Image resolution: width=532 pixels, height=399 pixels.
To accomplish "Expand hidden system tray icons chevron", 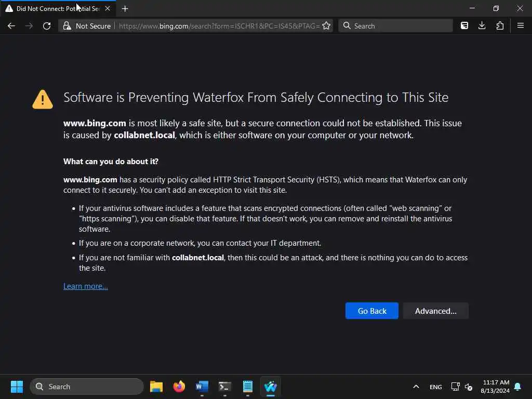I will pyautogui.click(x=416, y=387).
